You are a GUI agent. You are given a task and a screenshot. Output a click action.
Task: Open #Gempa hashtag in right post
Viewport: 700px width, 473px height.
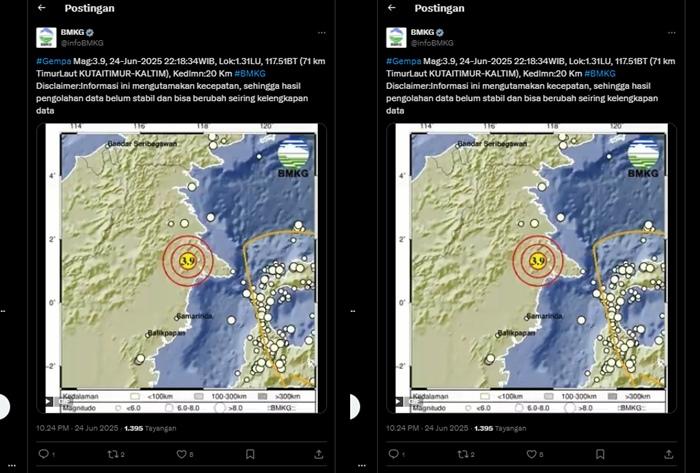coord(404,61)
